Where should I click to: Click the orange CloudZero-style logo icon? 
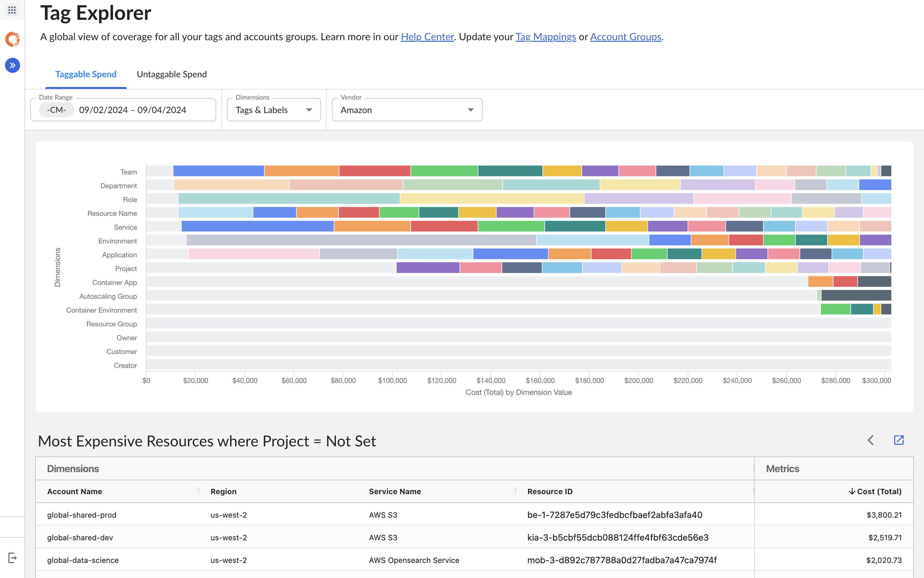coord(13,39)
